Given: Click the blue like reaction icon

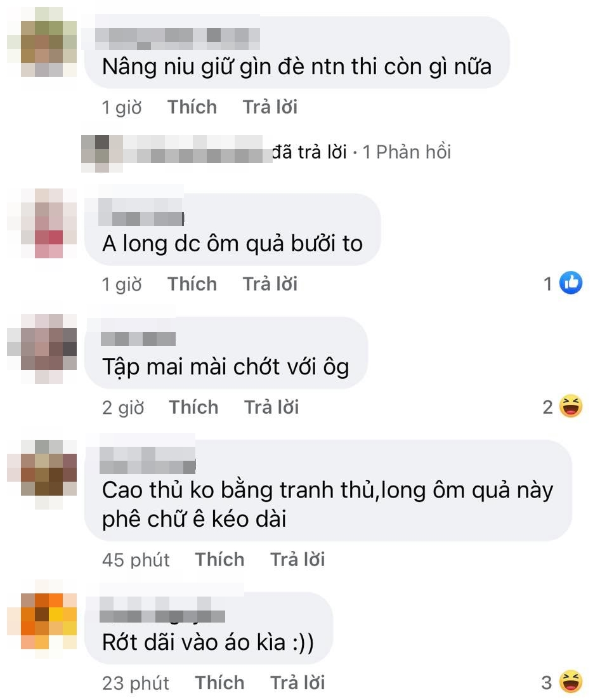Looking at the screenshot, I should click(571, 283).
